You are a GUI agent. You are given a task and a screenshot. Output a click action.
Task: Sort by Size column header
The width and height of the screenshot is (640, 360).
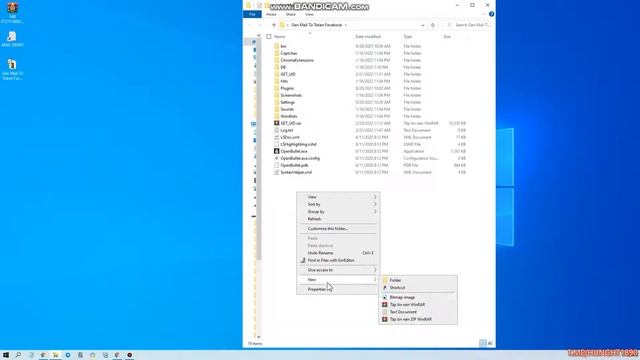click(x=447, y=37)
